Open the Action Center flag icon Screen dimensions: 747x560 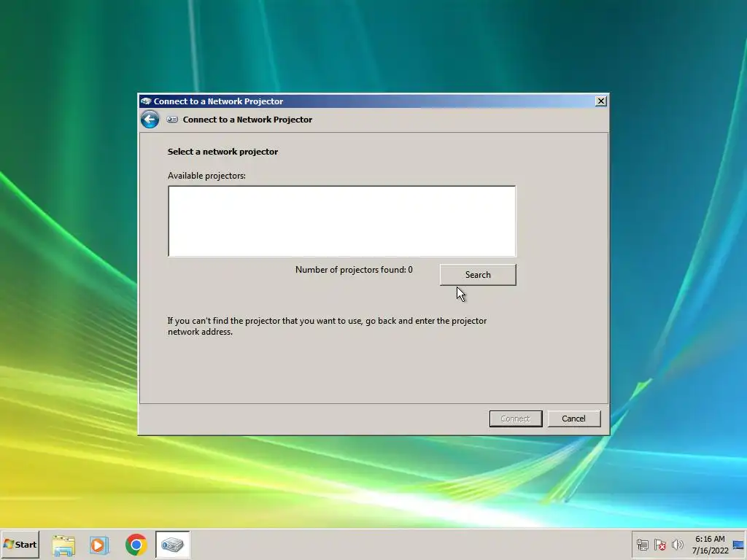point(659,545)
